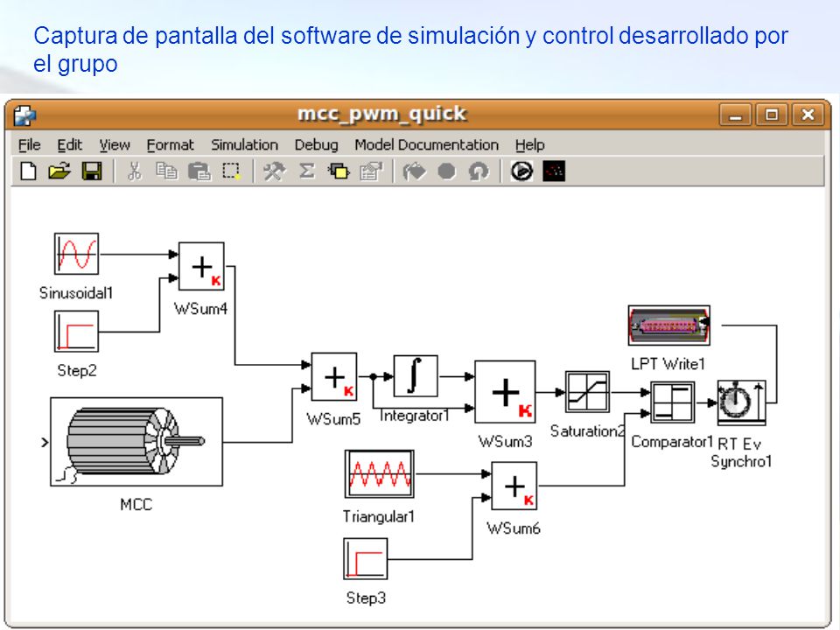
Task: Select the MCC motor block
Action: pyautogui.click(x=136, y=442)
